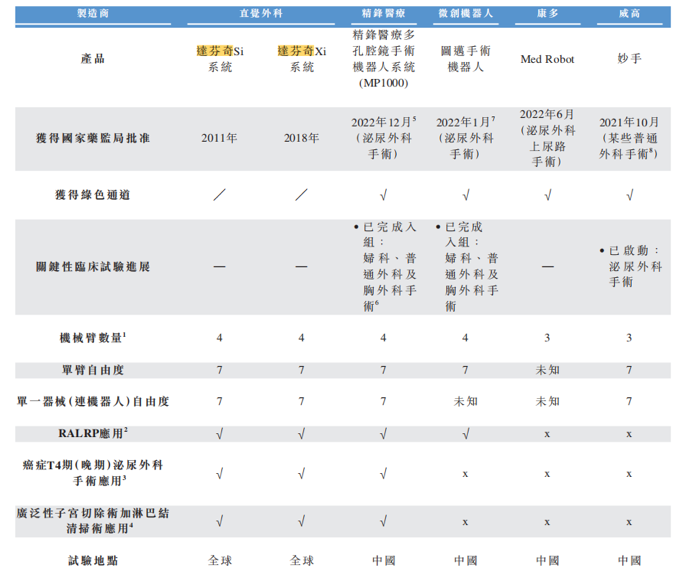Click the 已啟動：泌尿外科手術 cell

(631, 266)
